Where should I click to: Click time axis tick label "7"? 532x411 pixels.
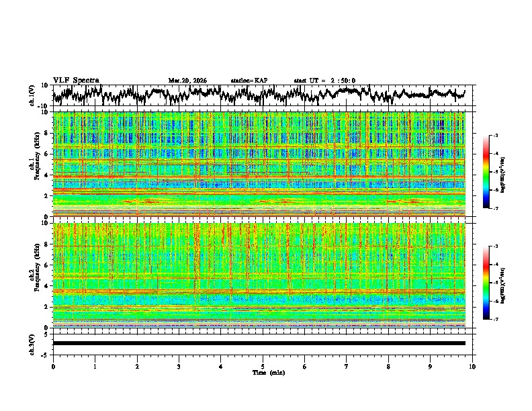347,367
